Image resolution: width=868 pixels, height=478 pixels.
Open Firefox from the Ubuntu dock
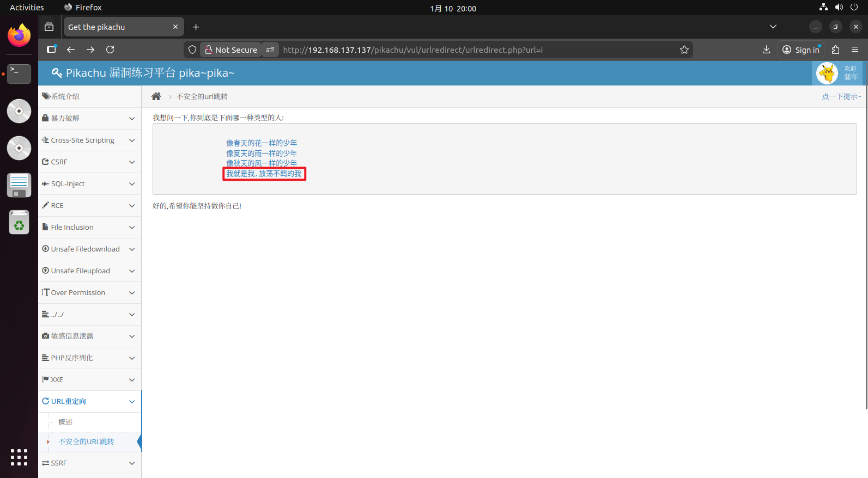point(19,35)
